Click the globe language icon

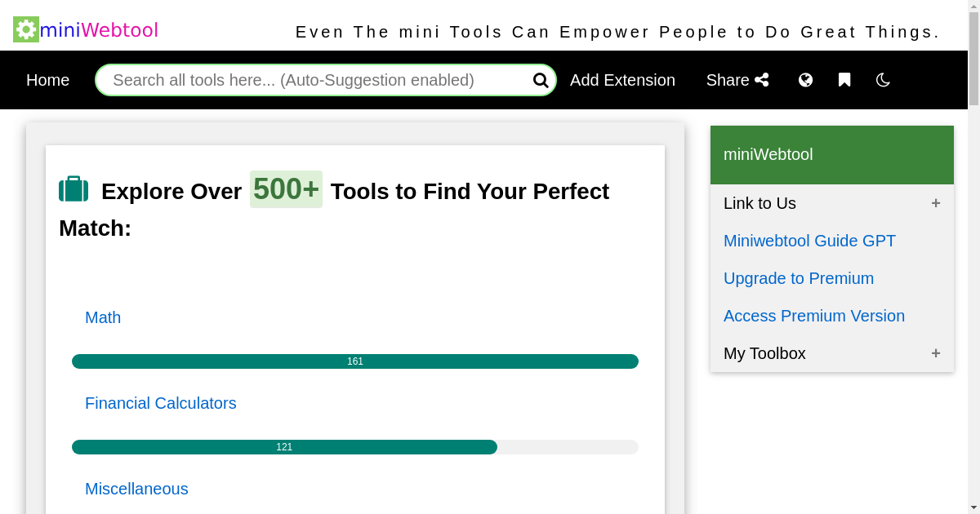pos(805,80)
